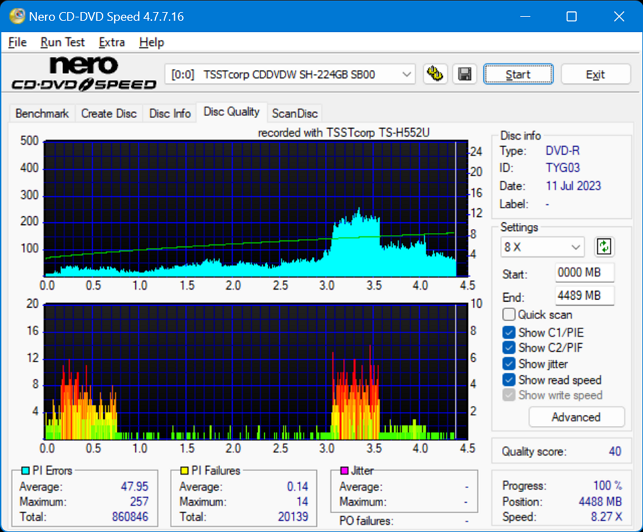Click the cyan PI Errors legend swatch
This screenshot has width=643, height=532.
(x=25, y=470)
